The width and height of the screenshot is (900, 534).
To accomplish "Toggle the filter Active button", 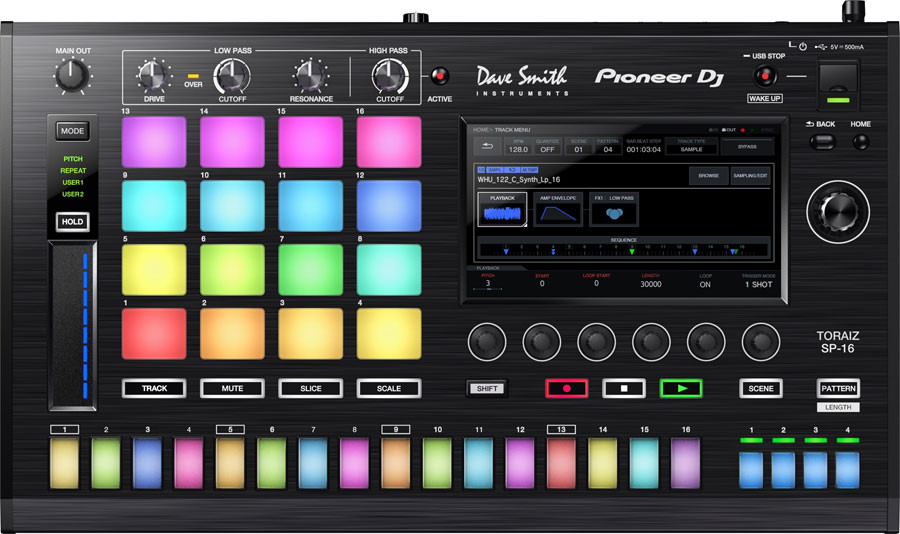I will pyautogui.click(x=440, y=76).
